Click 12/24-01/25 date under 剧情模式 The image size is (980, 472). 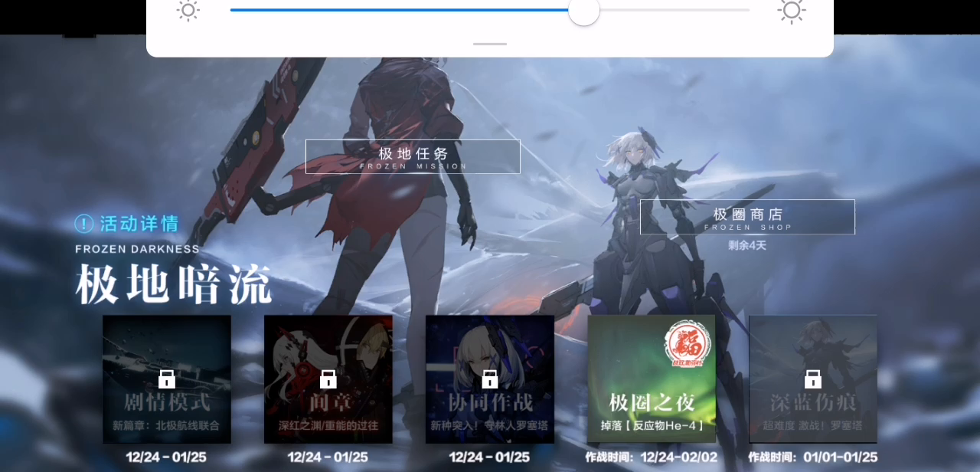(167, 457)
